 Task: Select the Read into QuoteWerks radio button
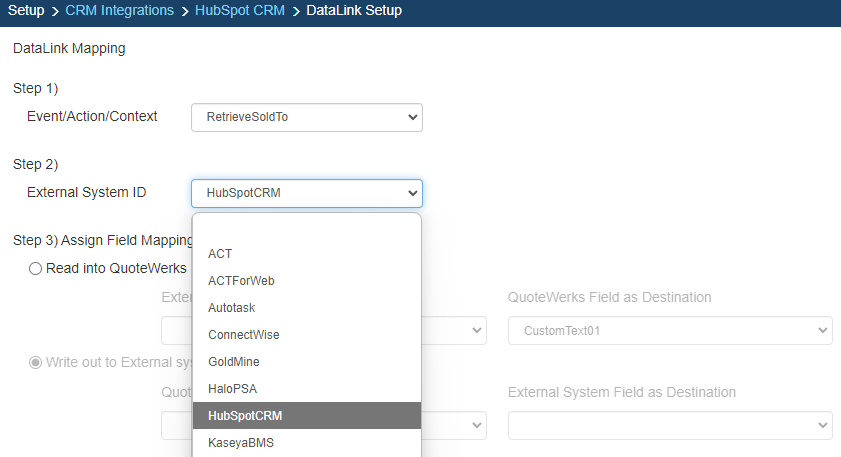tap(36, 268)
